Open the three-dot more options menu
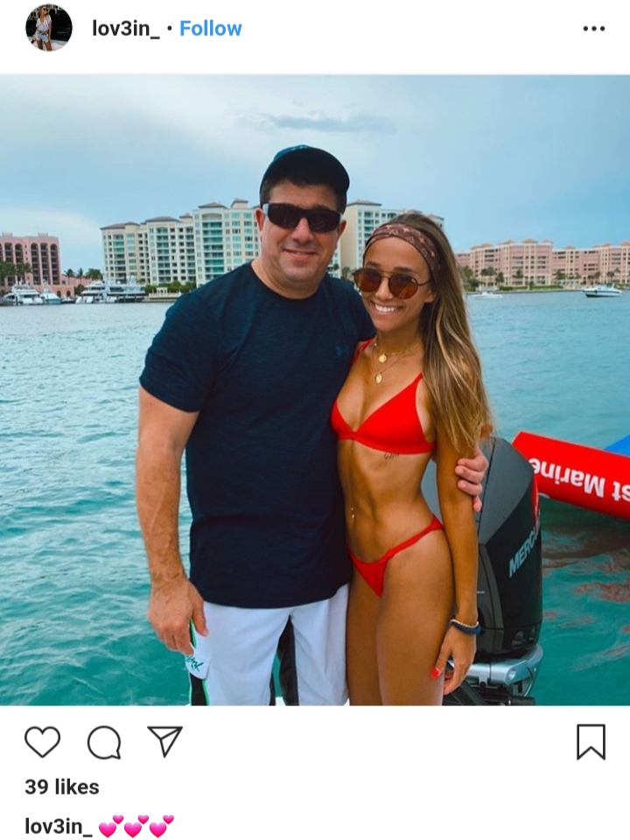The height and width of the screenshot is (840, 630). [x=594, y=28]
